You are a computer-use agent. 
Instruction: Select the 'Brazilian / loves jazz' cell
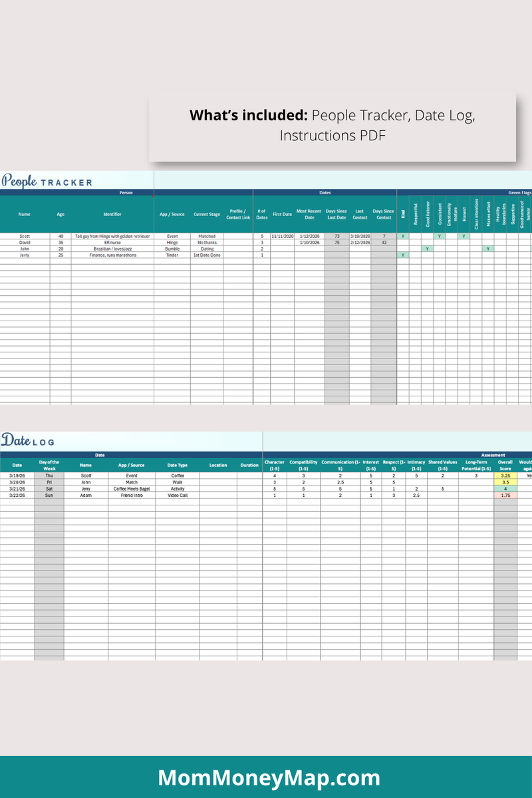[112, 249]
